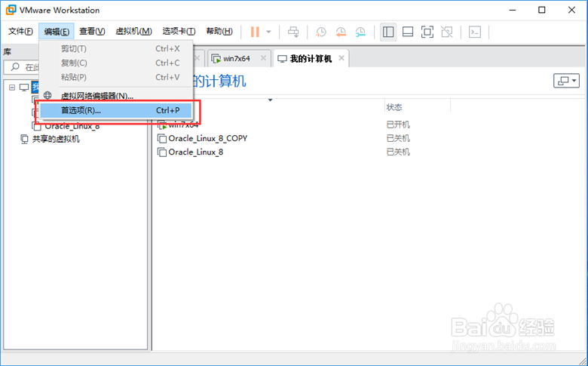Viewport: 588px width, 366px height.
Task: Open the 帮助(H) menu
Action: pos(219,31)
